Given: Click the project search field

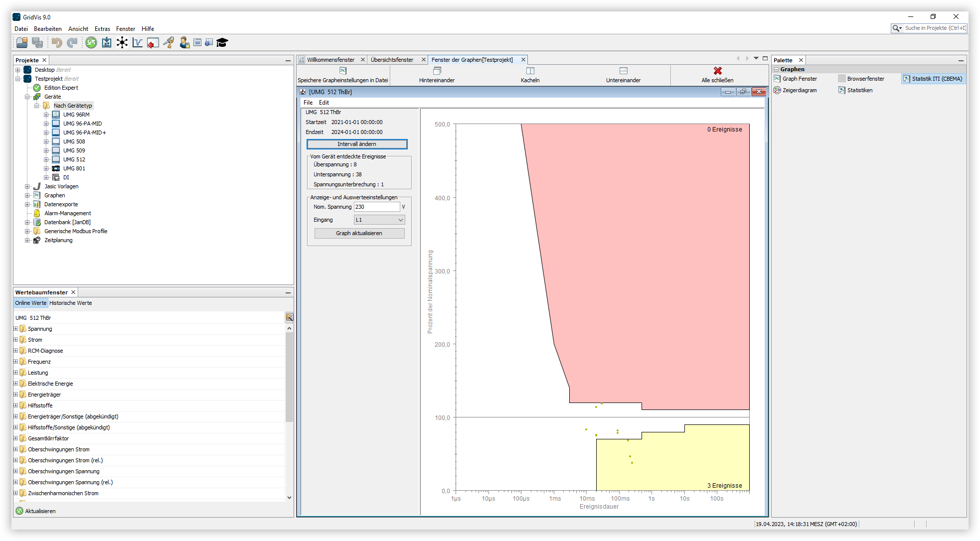Looking at the screenshot, I should point(934,28).
